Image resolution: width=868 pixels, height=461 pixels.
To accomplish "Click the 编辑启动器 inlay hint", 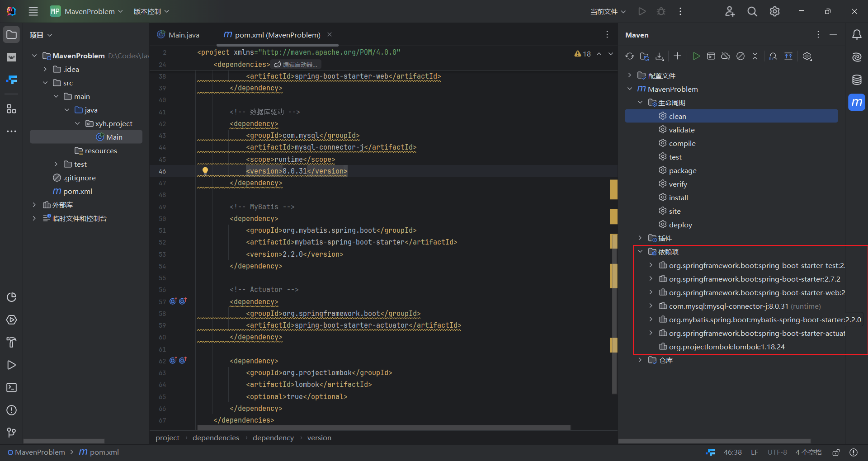I will pyautogui.click(x=296, y=65).
